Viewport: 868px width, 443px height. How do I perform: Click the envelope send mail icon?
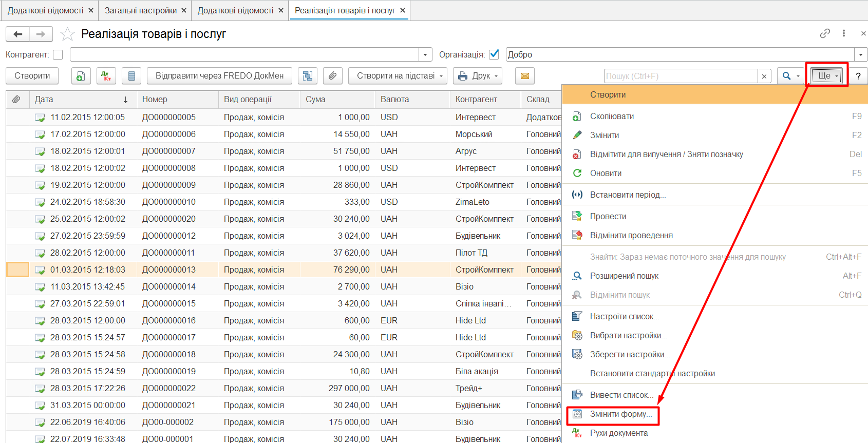pyautogui.click(x=525, y=76)
